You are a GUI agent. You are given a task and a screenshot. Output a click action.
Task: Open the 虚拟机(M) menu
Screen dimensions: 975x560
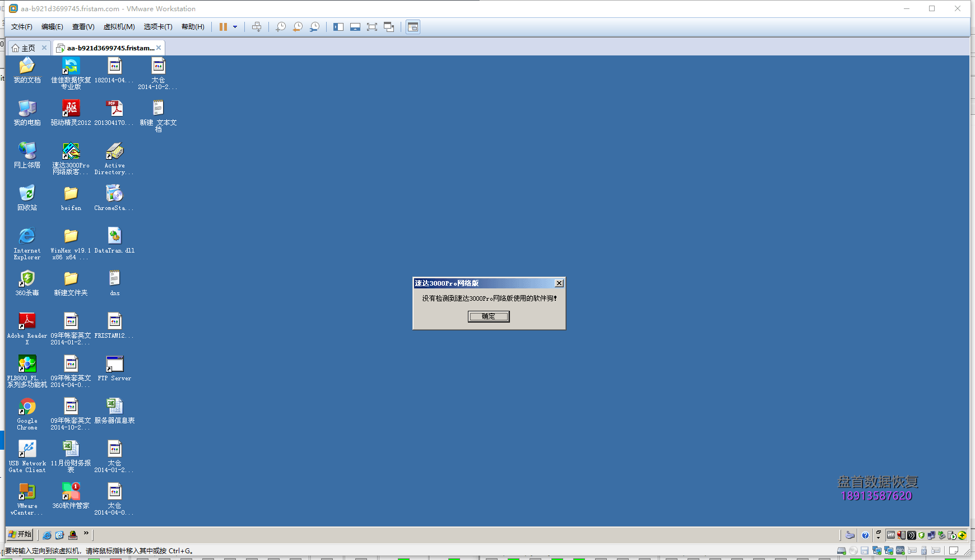pyautogui.click(x=119, y=27)
